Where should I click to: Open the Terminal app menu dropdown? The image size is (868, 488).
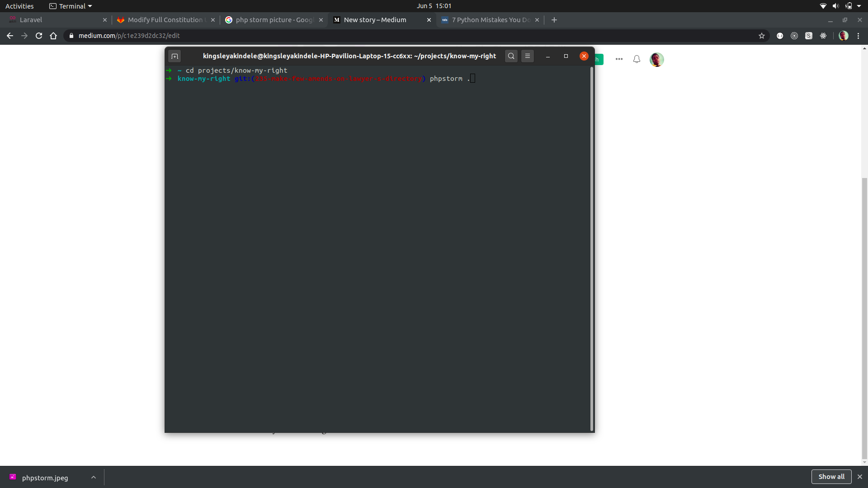pyautogui.click(x=71, y=6)
